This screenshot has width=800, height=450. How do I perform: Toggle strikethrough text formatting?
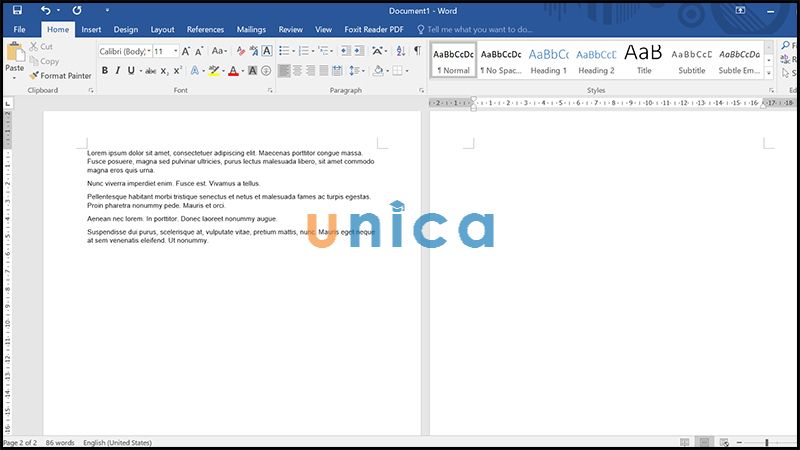(151, 71)
